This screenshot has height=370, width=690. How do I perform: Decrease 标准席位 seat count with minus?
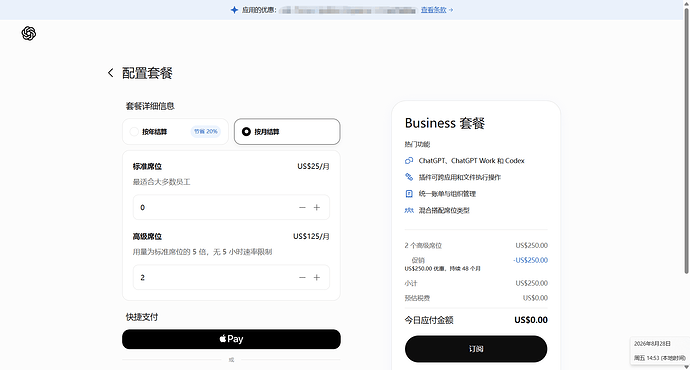pyautogui.click(x=302, y=208)
